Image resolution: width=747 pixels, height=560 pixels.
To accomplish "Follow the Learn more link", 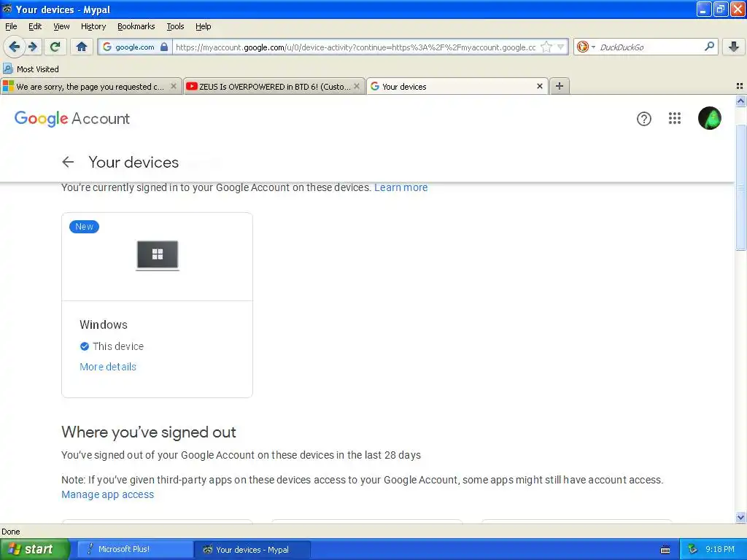I will pyautogui.click(x=400, y=187).
